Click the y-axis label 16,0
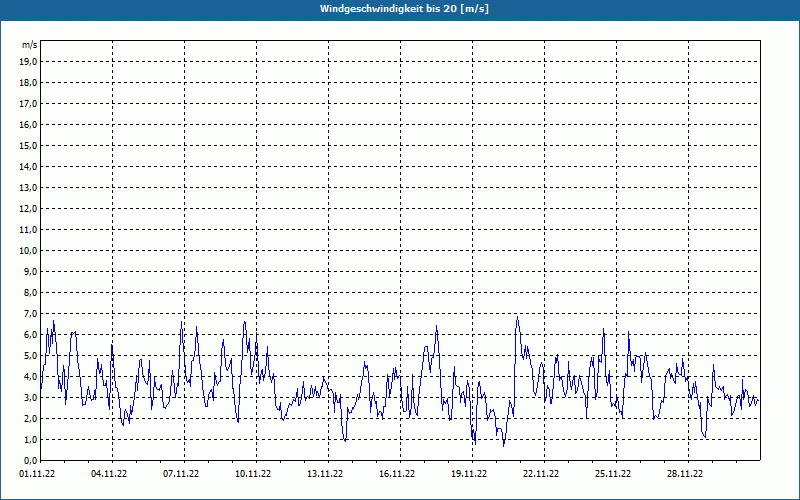The image size is (800, 500). click(28, 124)
